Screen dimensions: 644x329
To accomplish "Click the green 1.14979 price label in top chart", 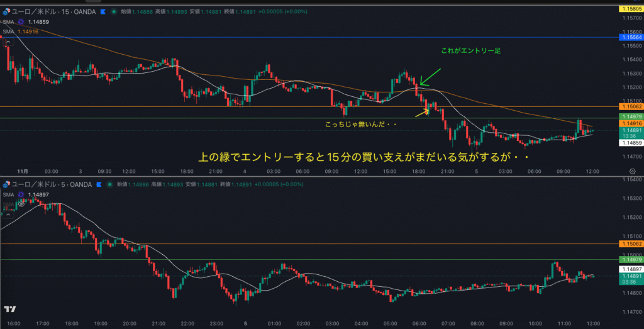I will pyautogui.click(x=630, y=117).
